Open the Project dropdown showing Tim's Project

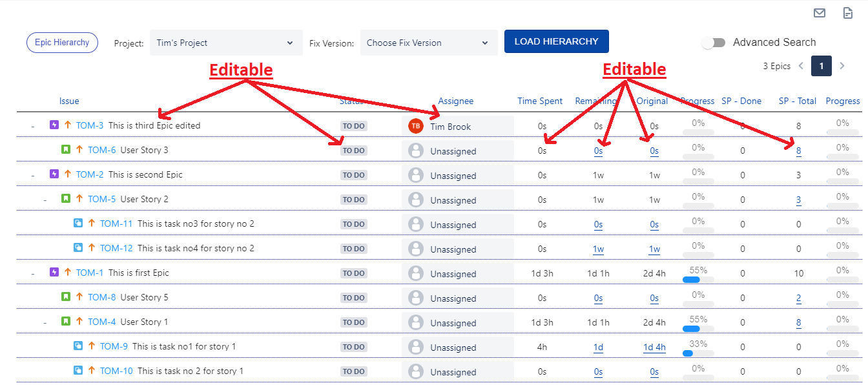[x=225, y=42]
